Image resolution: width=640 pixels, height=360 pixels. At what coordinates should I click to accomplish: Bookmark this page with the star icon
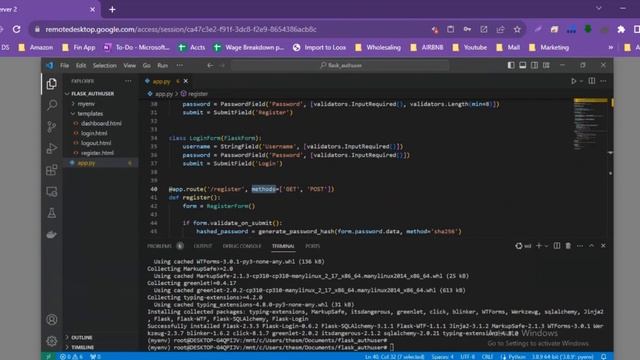click(517, 29)
